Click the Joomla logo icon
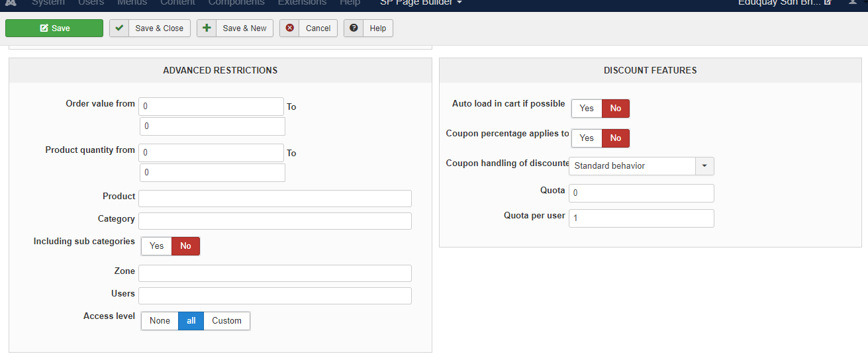868x362 pixels. [11, 3]
